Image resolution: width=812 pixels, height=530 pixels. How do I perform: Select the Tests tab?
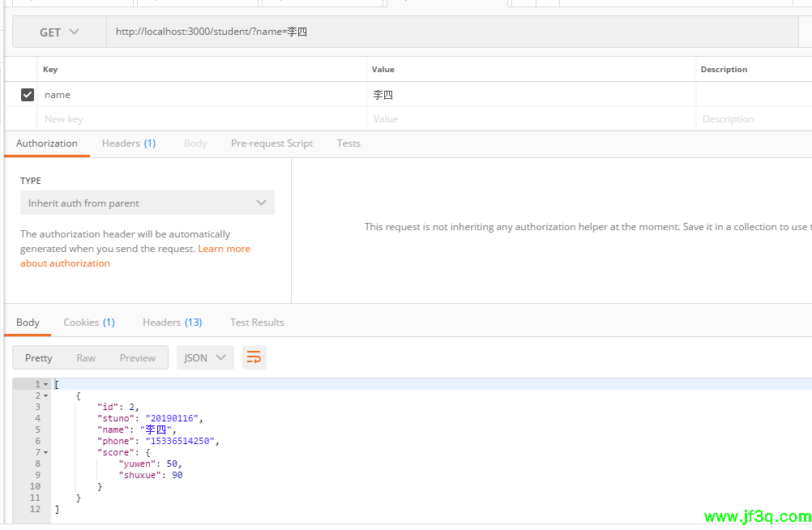[x=348, y=143]
